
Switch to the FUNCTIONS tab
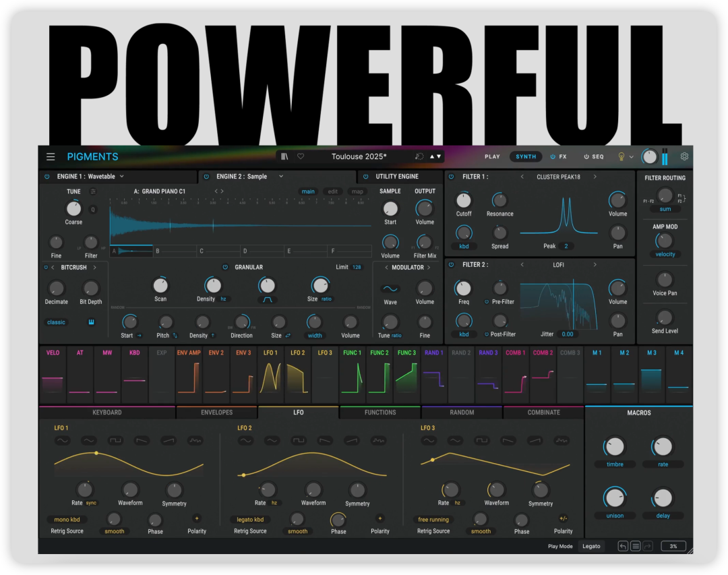[x=380, y=413]
